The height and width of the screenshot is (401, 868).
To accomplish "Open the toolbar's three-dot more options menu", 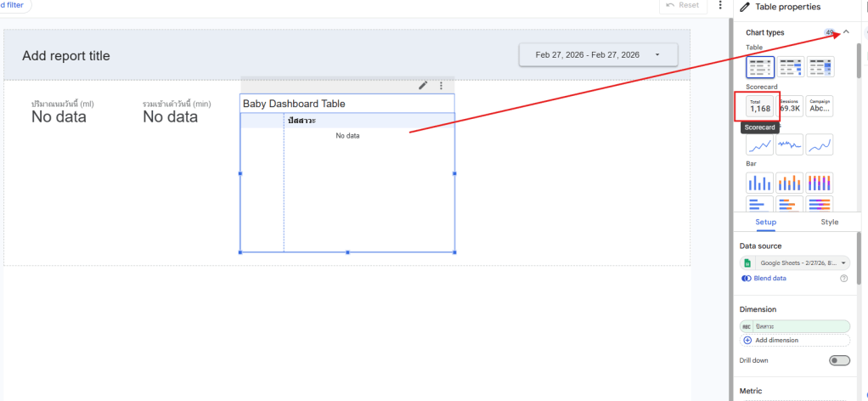I will click(720, 5).
